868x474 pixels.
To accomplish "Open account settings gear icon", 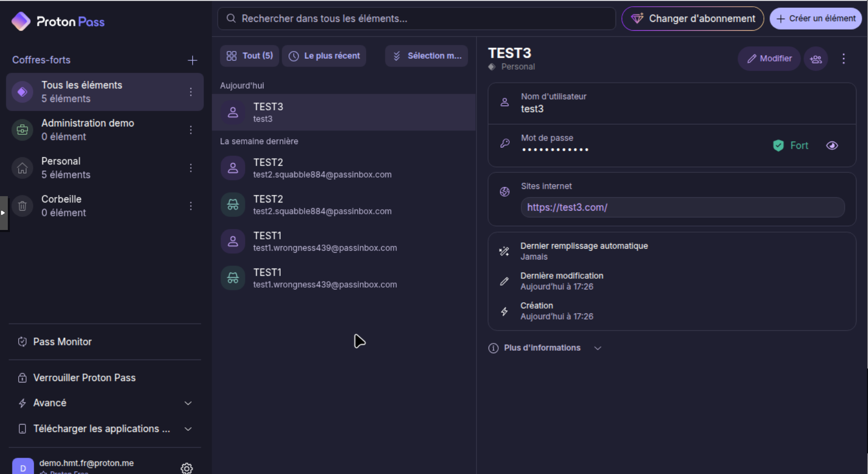I will pos(186,468).
